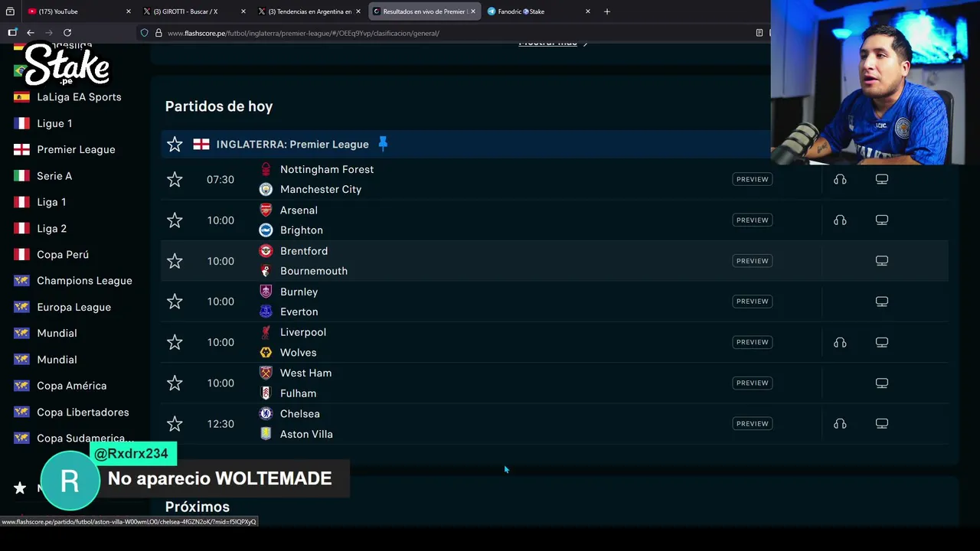This screenshot has height=551, width=980.
Task: Open LaLiga EA Sports in sidebar
Action: 79,97
